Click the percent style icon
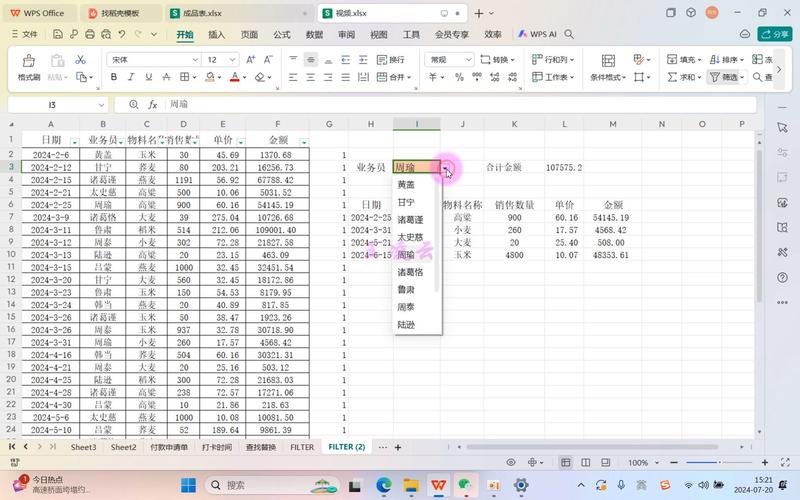This screenshot has height=500, width=800. [x=459, y=77]
